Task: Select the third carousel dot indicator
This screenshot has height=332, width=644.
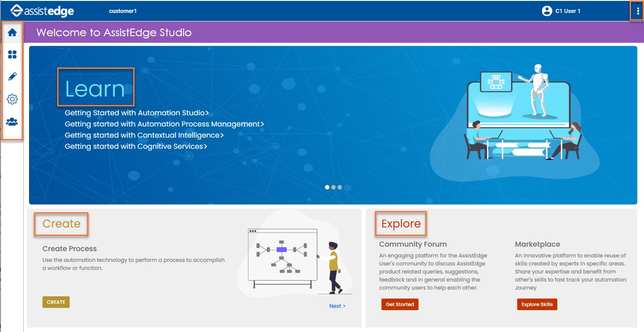Action: (x=340, y=187)
